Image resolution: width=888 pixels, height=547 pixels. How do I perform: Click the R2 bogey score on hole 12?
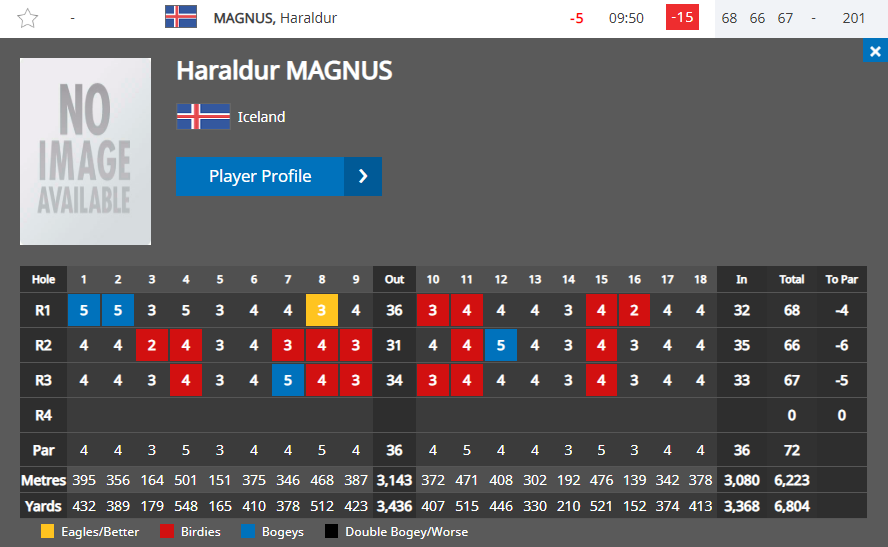(x=501, y=345)
